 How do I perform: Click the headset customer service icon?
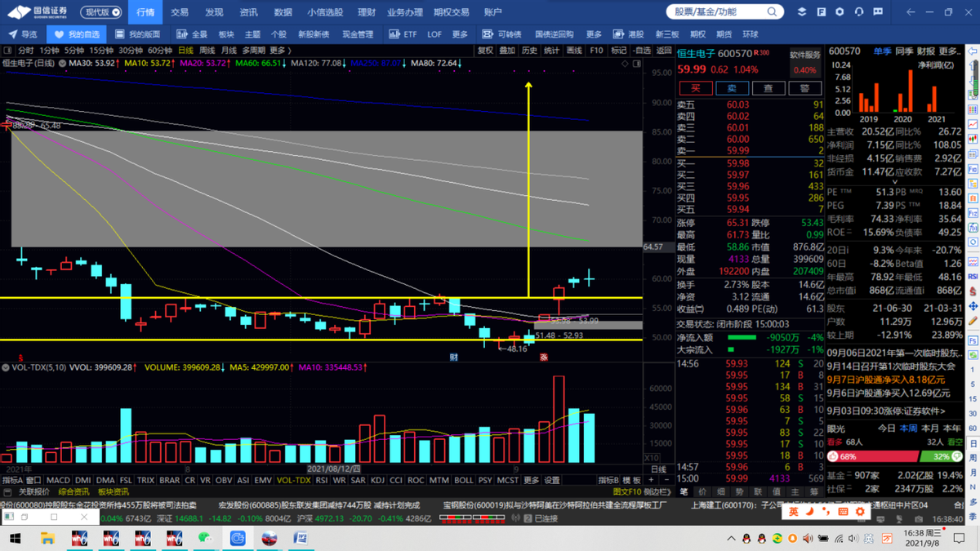point(858,12)
